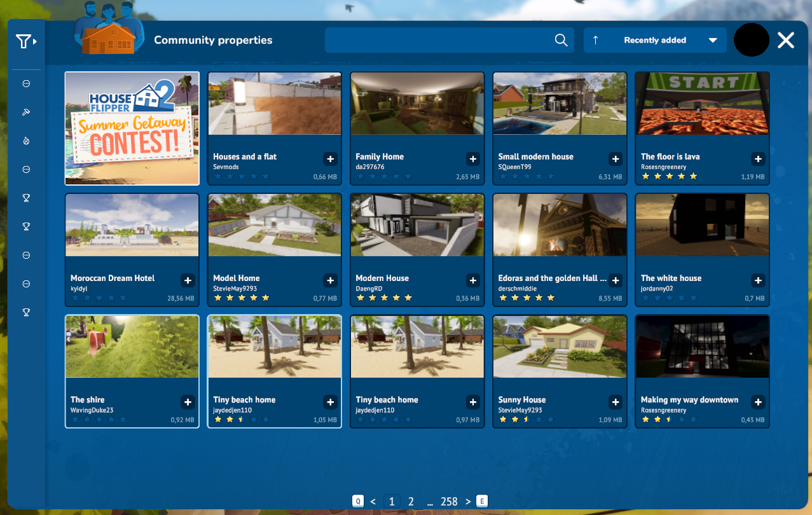Close the Community properties window
The width and height of the screenshot is (812, 515).
[786, 41]
